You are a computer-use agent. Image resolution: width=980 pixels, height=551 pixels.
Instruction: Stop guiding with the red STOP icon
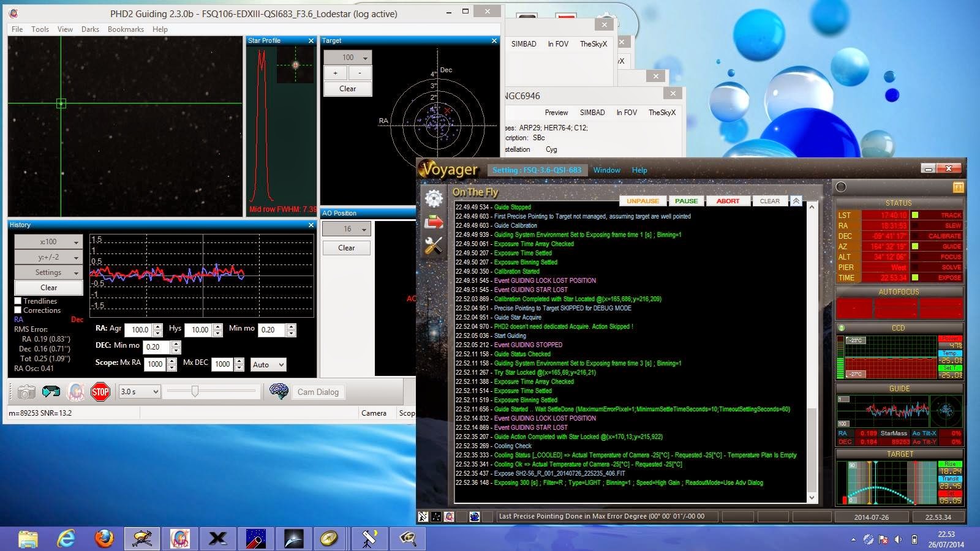100,392
